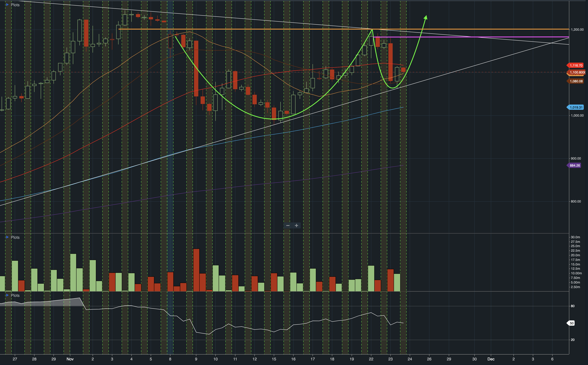
Task: Expand the Plots triangle in price pane
Action: [7, 5]
